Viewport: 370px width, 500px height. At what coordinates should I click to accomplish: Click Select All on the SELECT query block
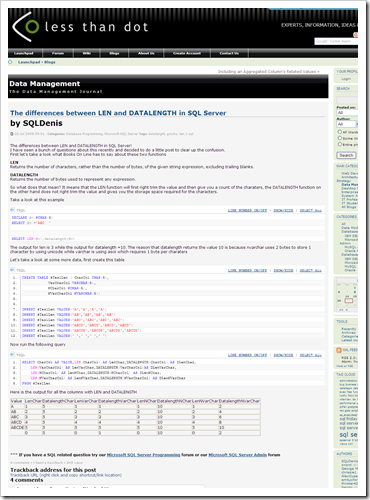point(311,355)
